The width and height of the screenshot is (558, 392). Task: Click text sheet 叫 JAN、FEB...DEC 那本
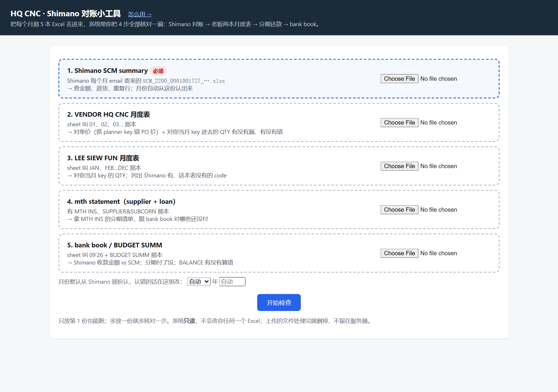[104, 168]
